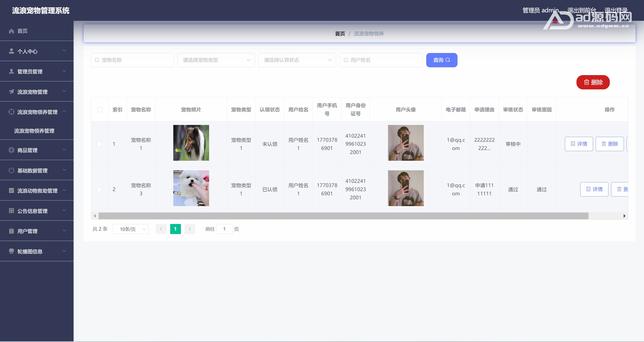Screen dimensions: 644x342
Task: Click the red 删除 batch delete button
Action: pos(593,82)
